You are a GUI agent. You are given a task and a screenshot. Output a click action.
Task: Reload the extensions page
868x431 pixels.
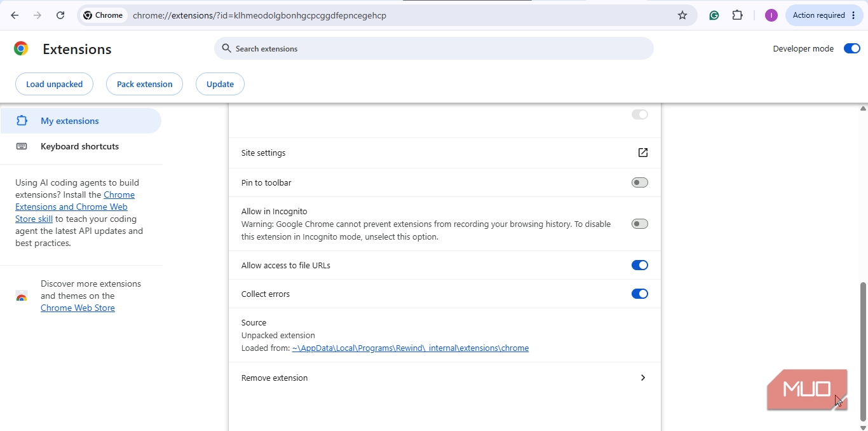(x=60, y=15)
